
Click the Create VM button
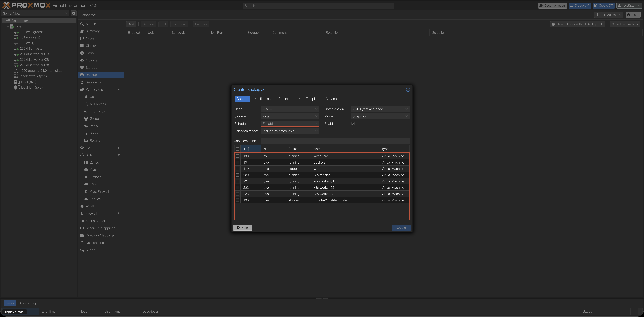[x=579, y=6]
